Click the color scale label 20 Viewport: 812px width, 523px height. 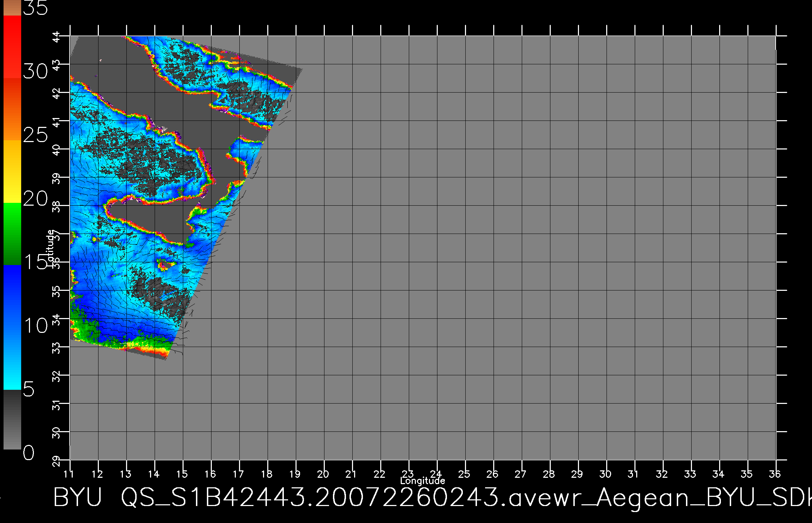click(35, 199)
